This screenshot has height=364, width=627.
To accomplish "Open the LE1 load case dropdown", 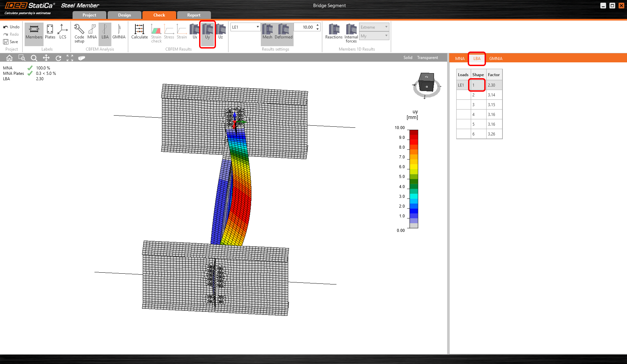I will tap(245, 27).
